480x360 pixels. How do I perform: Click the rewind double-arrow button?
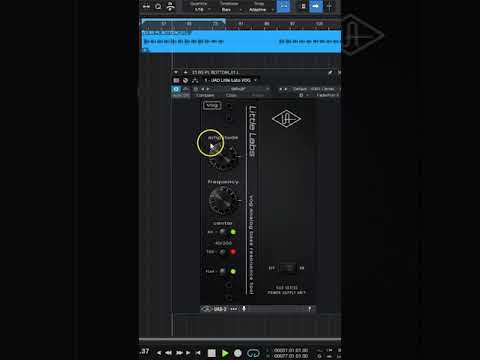169,353
